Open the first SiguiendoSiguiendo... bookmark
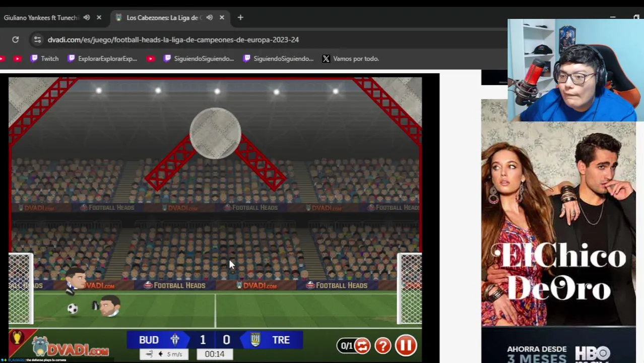The height and width of the screenshot is (363, 644). coord(199,58)
